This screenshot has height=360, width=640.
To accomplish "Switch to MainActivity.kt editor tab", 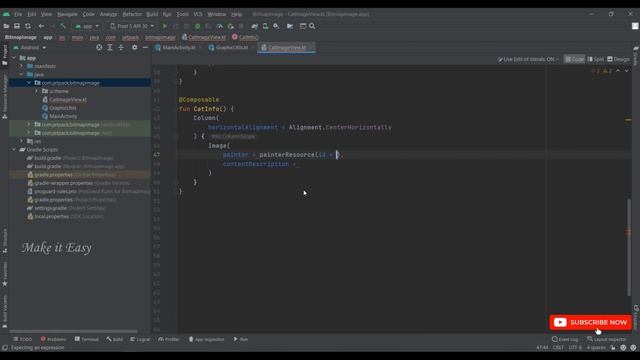I will (178, 48).
